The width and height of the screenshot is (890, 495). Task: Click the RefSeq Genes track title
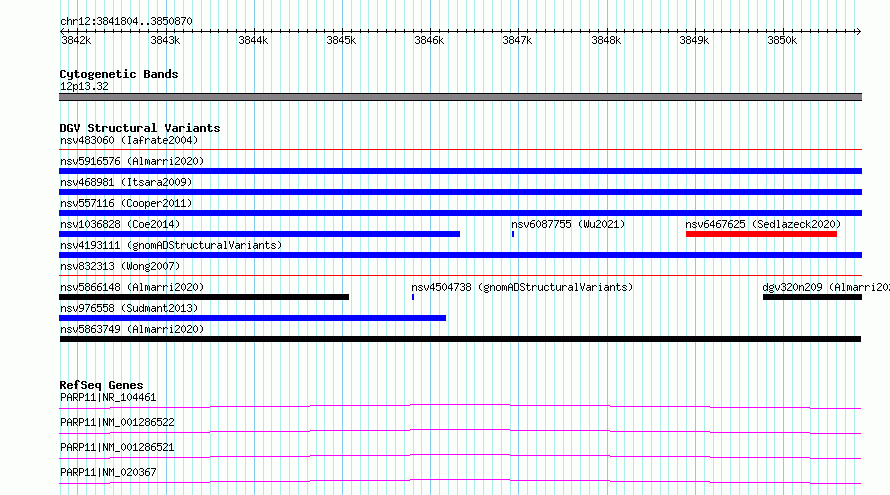click(x=101, y=385)
